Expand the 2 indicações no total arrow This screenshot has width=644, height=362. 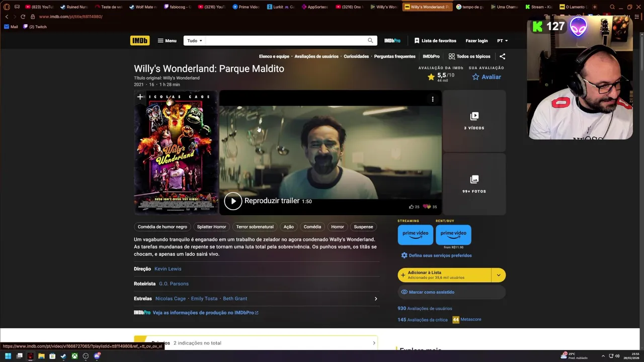coord(374,343)
